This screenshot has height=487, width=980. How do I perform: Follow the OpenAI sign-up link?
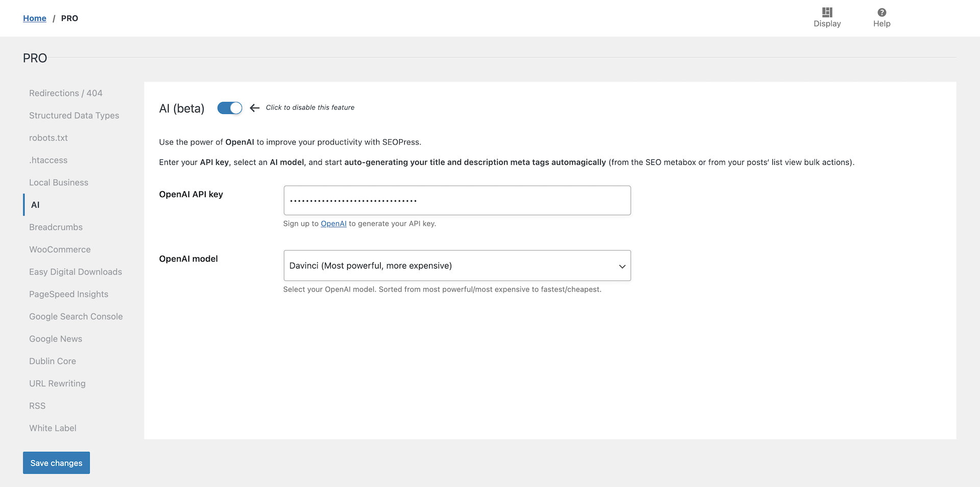[x=333, y=224]
